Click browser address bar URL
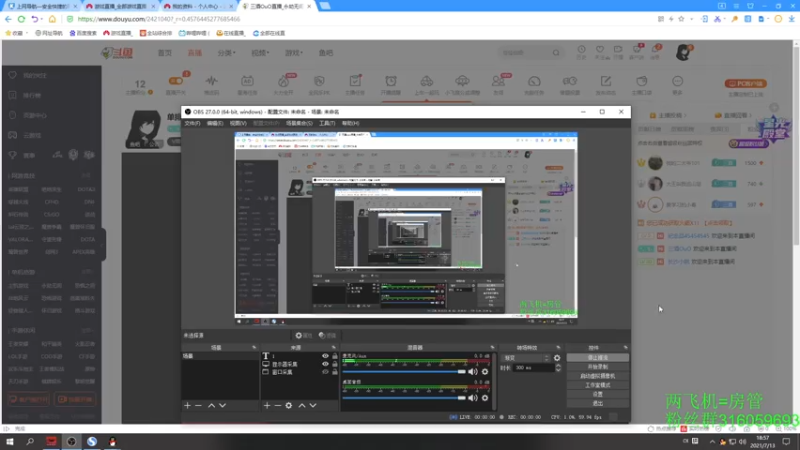The image size is (800, 450). pos(159,19)
